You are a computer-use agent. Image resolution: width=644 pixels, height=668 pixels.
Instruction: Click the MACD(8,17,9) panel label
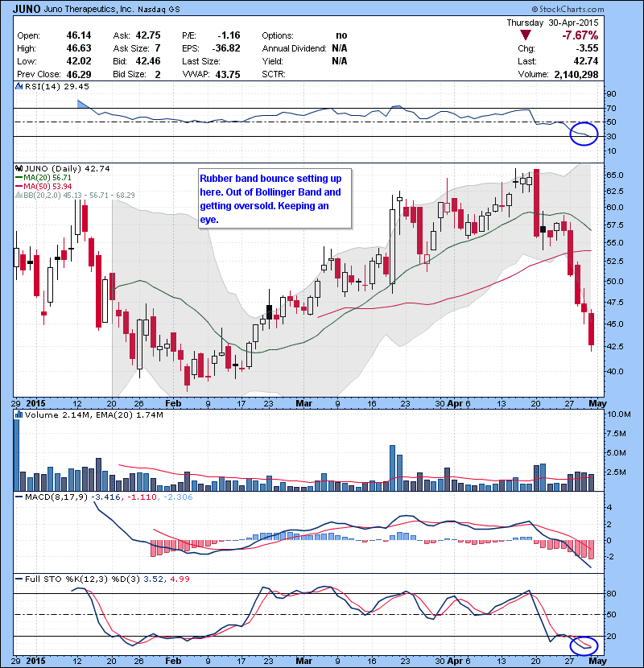point(57,497)
